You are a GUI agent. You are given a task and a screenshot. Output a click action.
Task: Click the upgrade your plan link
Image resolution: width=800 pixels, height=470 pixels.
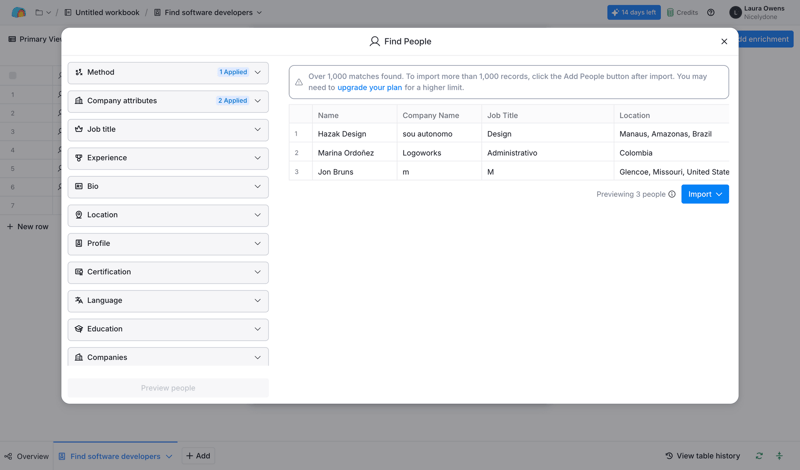(x=369, y=88)
